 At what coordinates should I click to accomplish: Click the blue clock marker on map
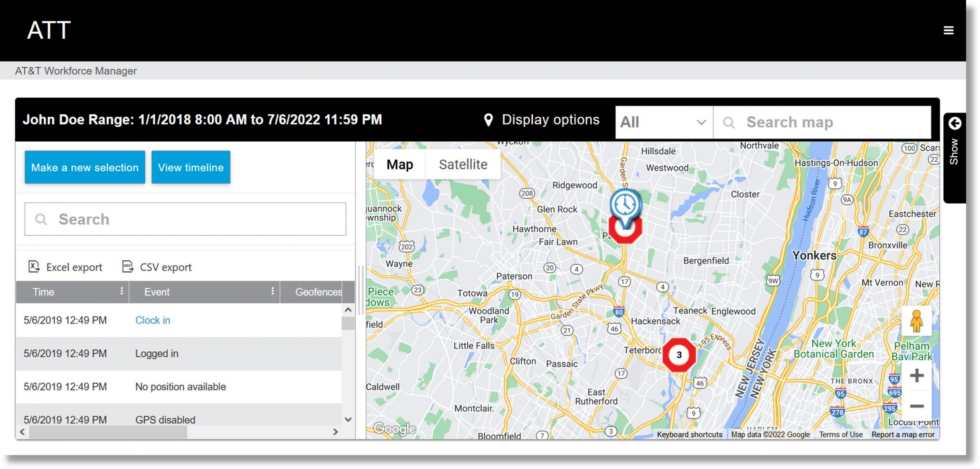(x=625, y=205)
